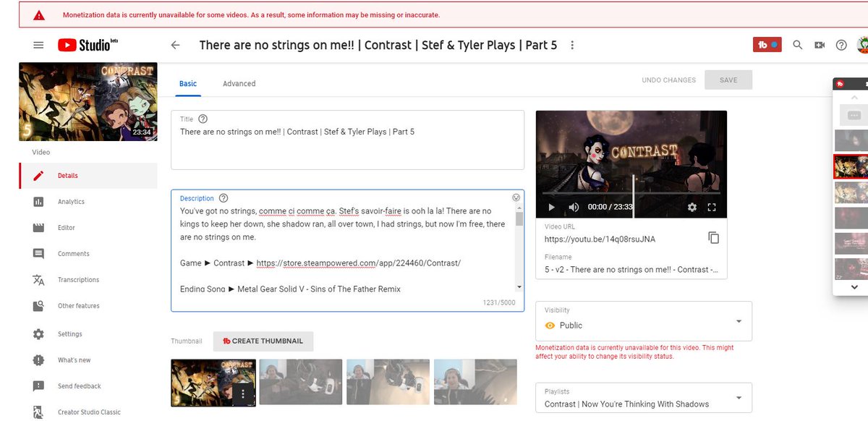Click the description scrollbar down arrow

(519, 287)
